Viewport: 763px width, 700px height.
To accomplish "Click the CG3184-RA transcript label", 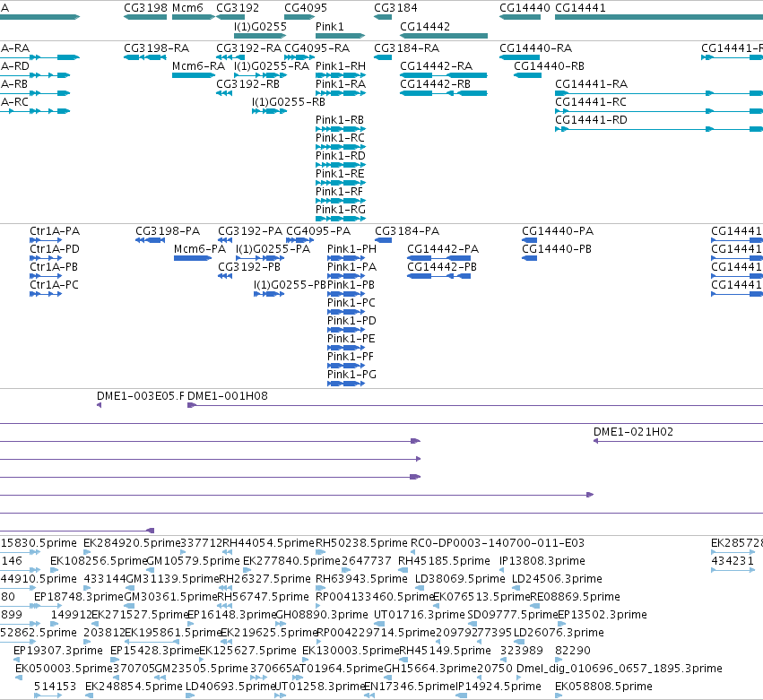I will [407, 48].
